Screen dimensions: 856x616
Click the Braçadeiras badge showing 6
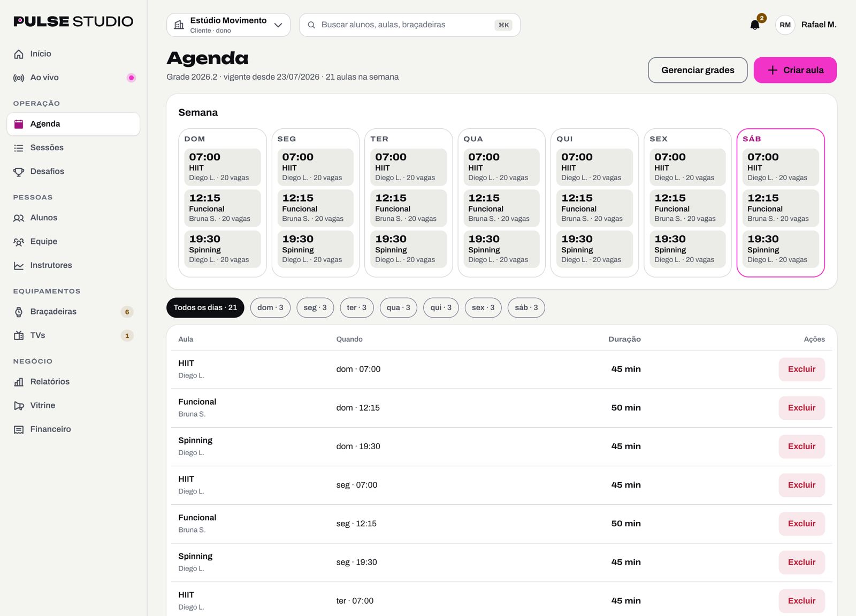[x=127, y=312]
